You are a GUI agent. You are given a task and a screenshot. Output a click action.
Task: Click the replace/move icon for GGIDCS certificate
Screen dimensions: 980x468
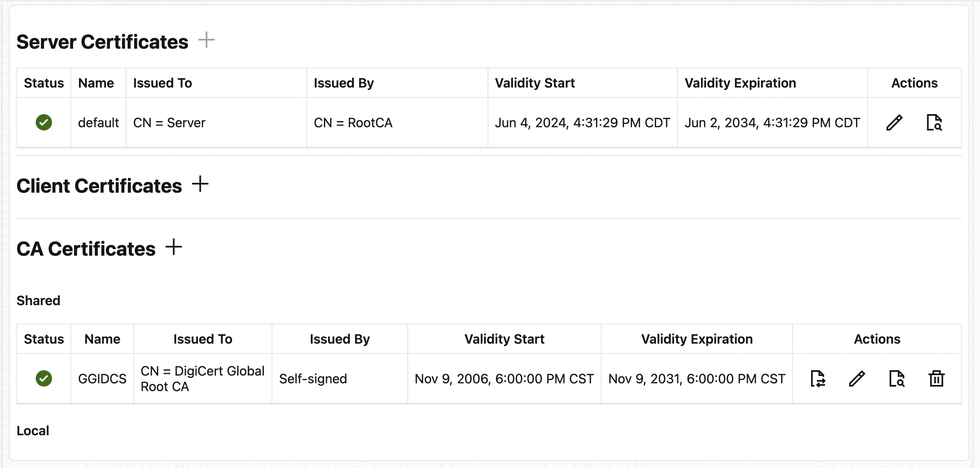tap(818, 378)
